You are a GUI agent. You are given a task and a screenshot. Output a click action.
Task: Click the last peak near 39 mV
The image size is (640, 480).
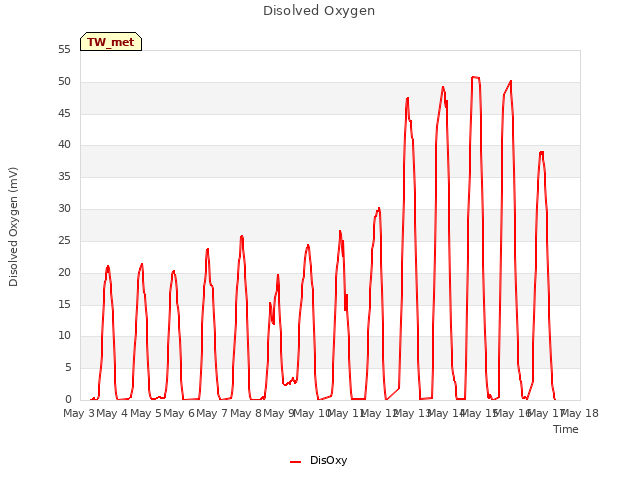point(542,153)
